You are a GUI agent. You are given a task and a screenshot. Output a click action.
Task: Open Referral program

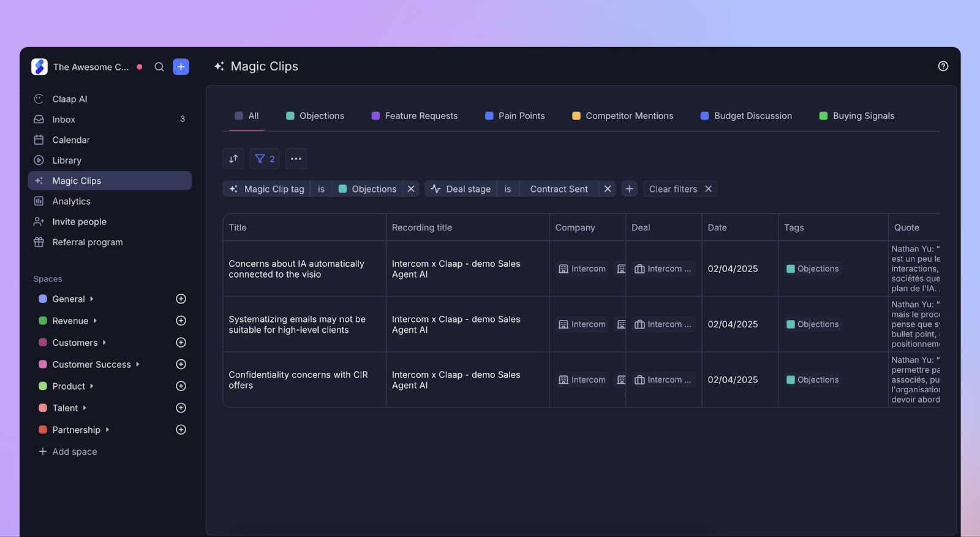coord(110,242)
